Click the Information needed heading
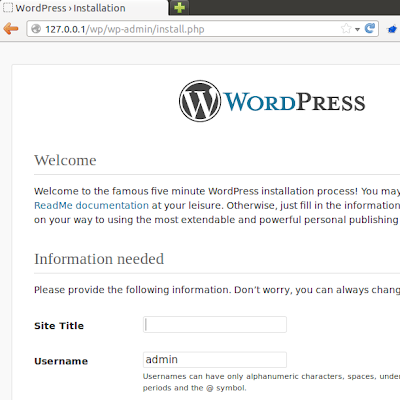 pos(99,259)
